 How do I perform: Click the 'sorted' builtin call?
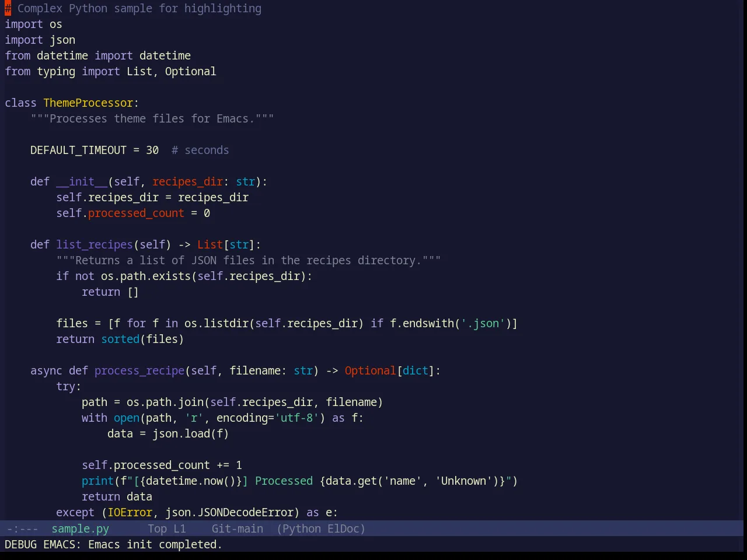click(x=120, y=339)
